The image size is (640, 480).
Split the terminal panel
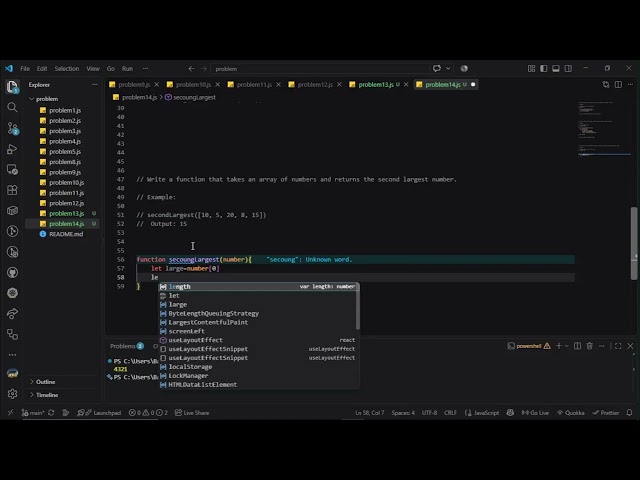coord(577,346)
